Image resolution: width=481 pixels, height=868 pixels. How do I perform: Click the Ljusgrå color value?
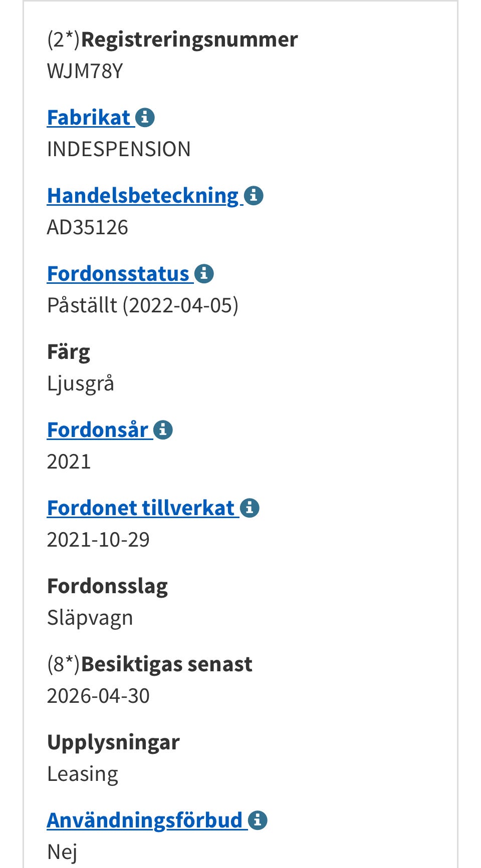(81, 383)
